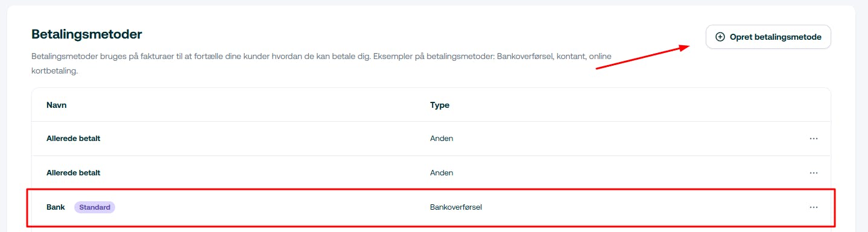Select the second Allerede betalt payment method name
The image size is (868, 232).
coord(73,173)
